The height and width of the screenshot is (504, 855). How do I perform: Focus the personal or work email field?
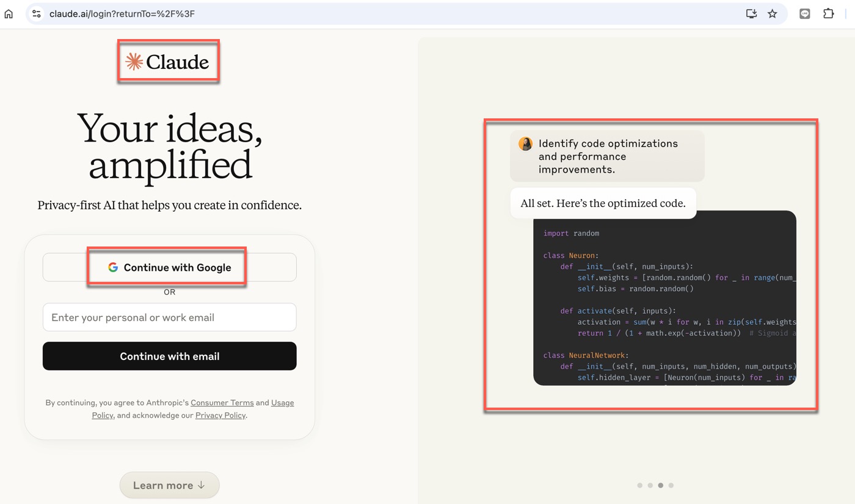click(x=169, y=317)
